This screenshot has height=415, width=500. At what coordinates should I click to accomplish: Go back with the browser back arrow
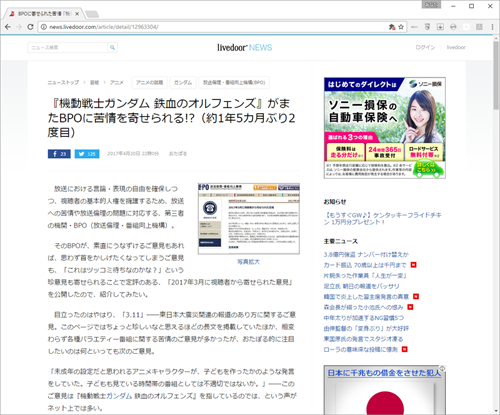[x=8, y=27]
